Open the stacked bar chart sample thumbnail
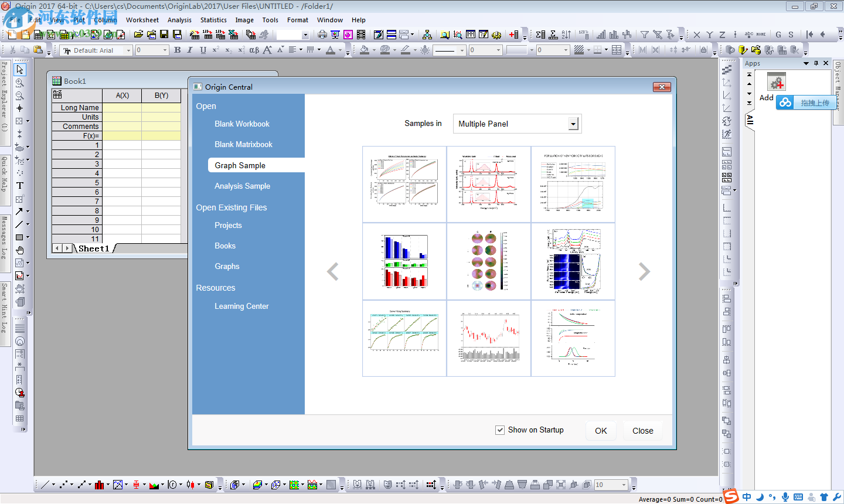 [404, 261]
